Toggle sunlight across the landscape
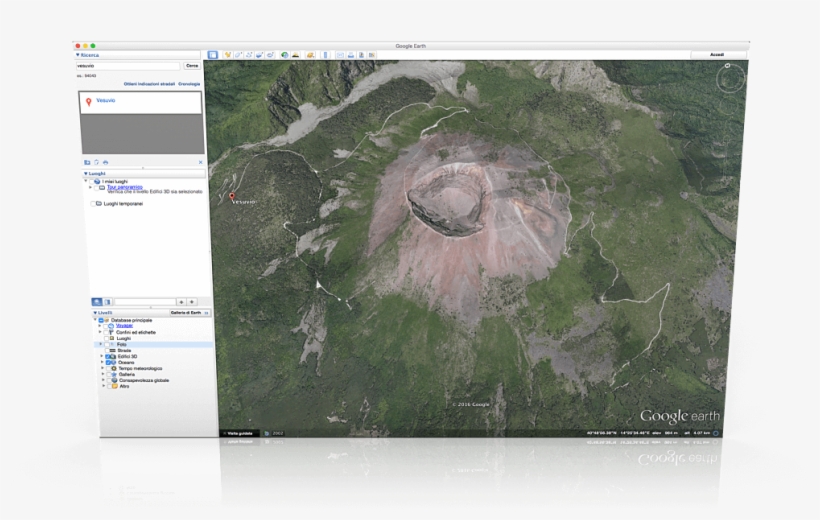This screenshot has width=820, height=520. tap(295, 55)
